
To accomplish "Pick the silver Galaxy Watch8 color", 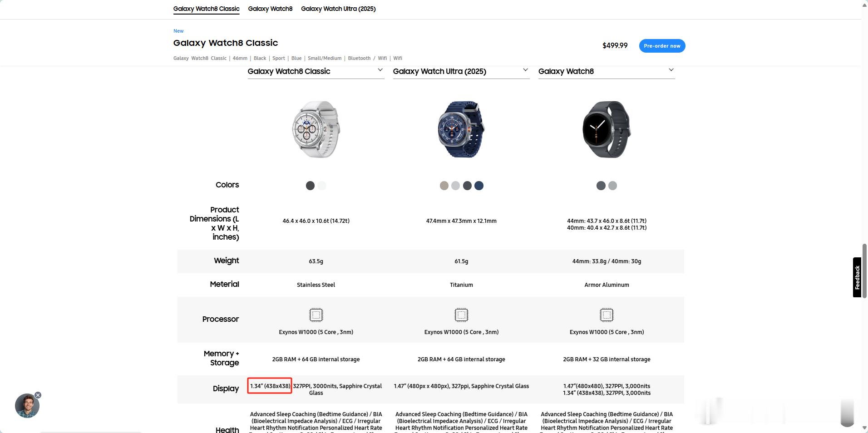I will pyautogui.click(x=612, y=186).
